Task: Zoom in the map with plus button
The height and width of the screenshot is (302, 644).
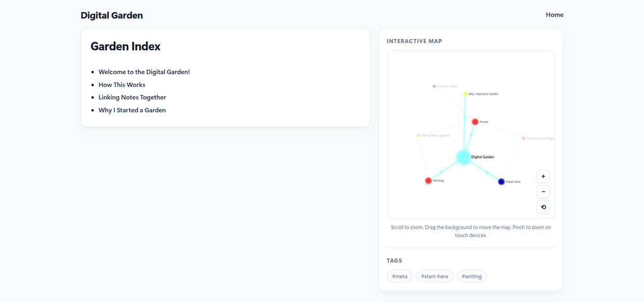Action: click(x=543, y=176)
